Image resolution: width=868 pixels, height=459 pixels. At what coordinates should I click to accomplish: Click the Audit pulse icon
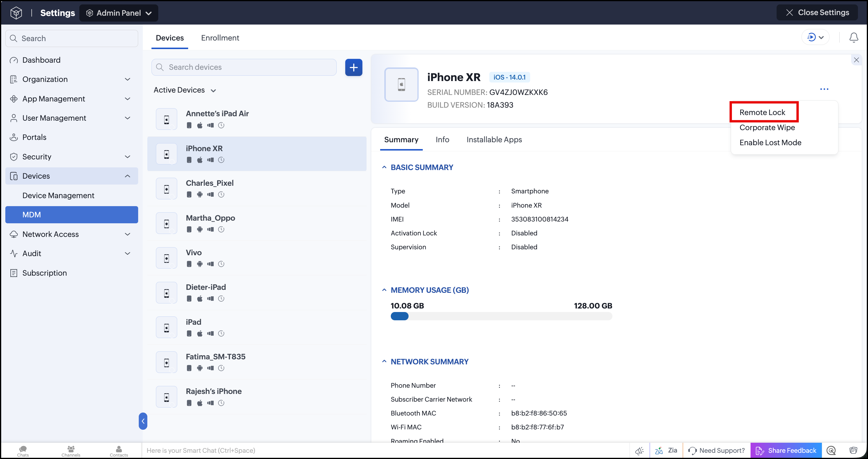[x=14, y=253]
